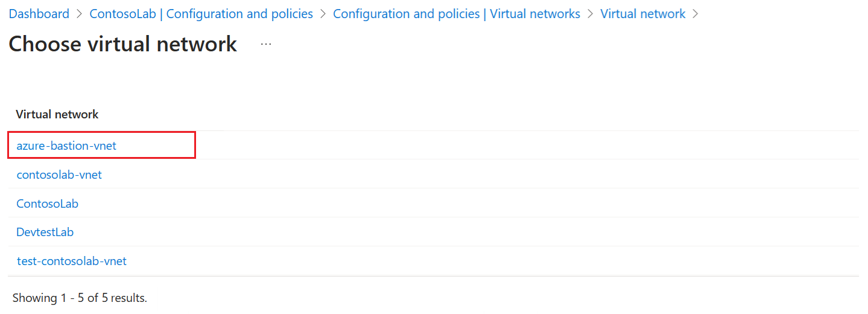Go to the Dashboard breadcrumb
Image resolution: width=868 pixels, height=314 pixels.
point(39,13)
